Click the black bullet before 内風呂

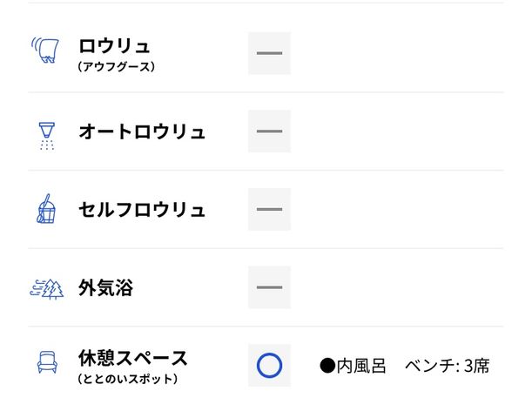coord(327,366)
